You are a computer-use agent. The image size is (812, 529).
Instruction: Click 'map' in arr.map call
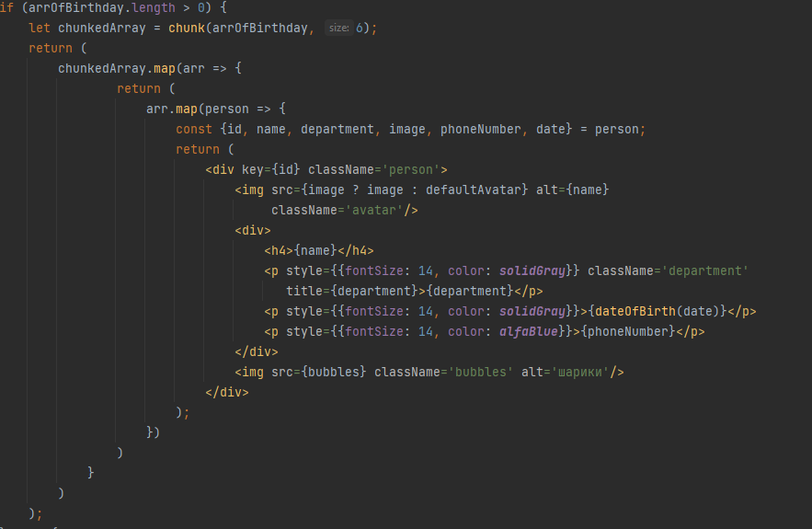[x=187, y=109]
